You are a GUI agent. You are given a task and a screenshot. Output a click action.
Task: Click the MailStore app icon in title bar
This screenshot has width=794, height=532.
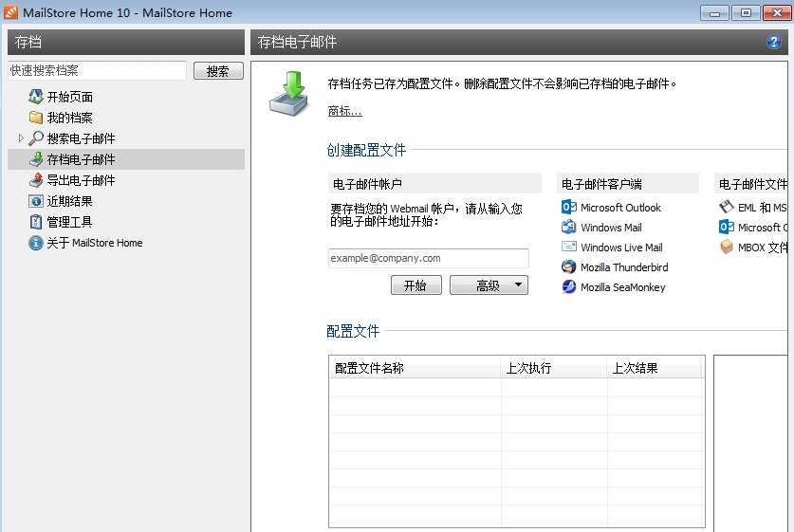pos(10,12)
